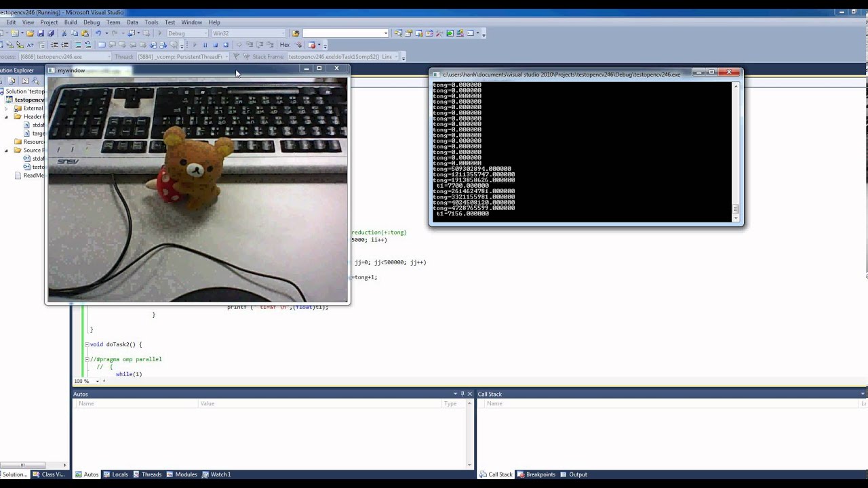This screenshot has height=488, width=868.
Task: Click the Increase Indent icon
Action: [64, 45]
